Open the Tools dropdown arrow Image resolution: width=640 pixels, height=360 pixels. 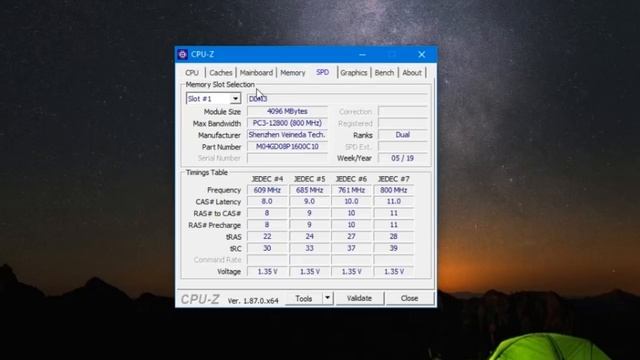pos(327,298)
